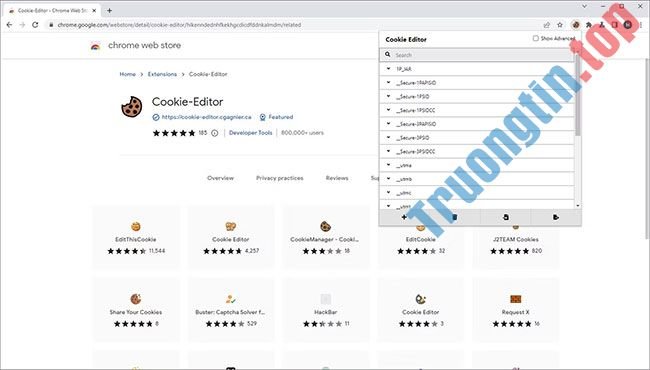Click the 800,000+ users text
The width and height of the screenshot is (650, 370).
point(302,133)
